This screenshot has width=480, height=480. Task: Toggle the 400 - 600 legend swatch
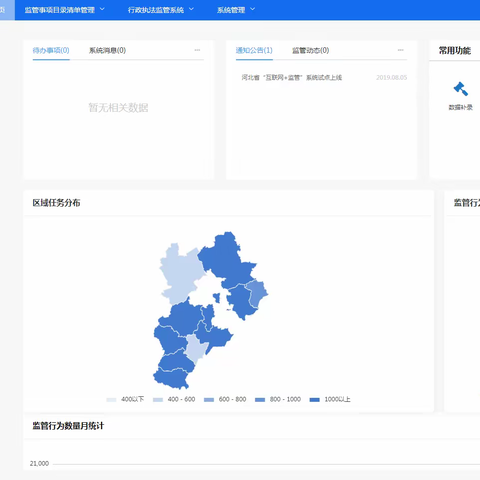pos(158,400)
